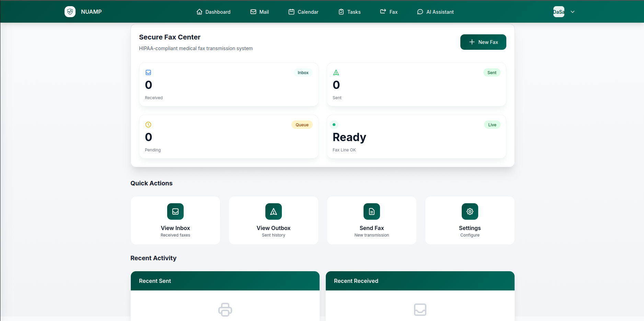Viewport: 644px width, 321px height.
Task: Open the DaSa user avatar menu
Action: 559,12
